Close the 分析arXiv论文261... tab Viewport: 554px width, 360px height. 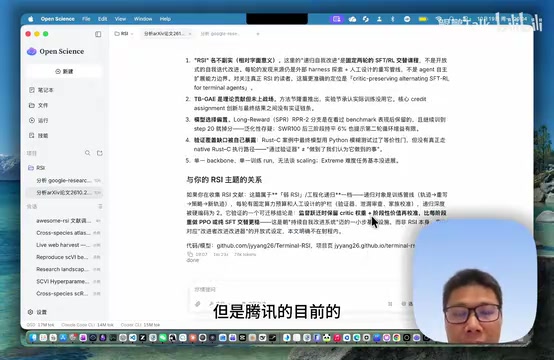(x=190, y=34)
